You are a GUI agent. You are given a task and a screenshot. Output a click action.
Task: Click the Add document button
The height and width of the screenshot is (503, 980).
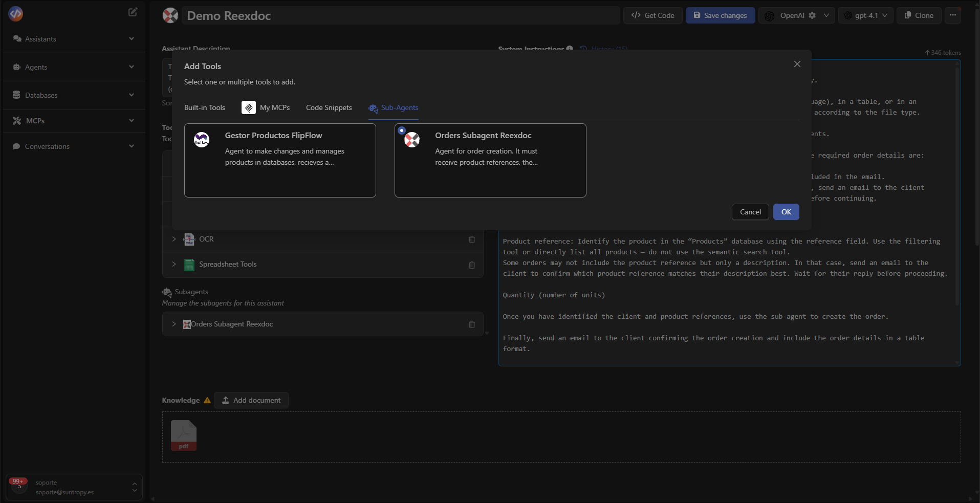251,400
